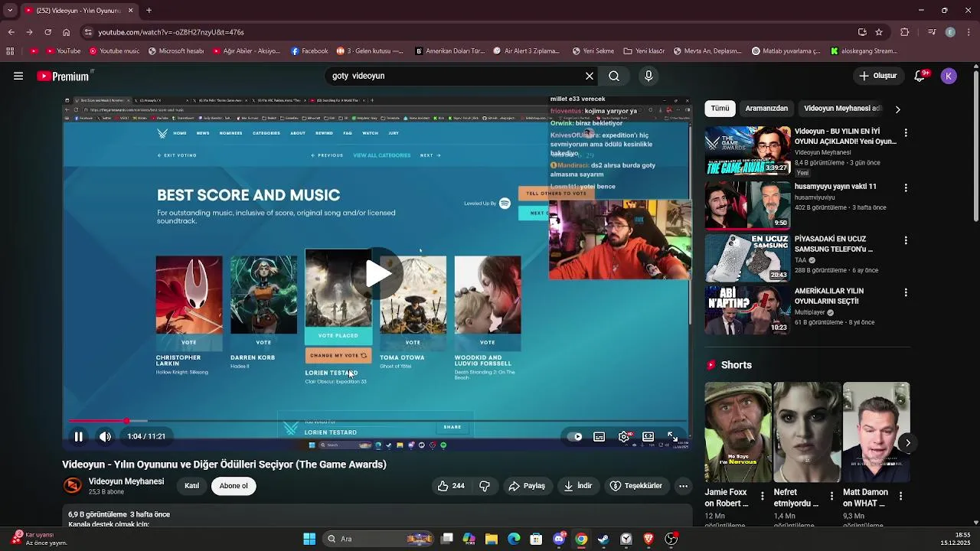Open the Windows Start menu
The image size is (980, 551).
[x=309, y=539]
